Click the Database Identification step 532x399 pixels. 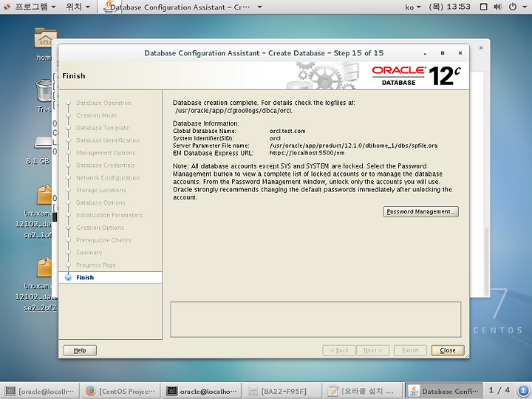[x=108, y=140]
